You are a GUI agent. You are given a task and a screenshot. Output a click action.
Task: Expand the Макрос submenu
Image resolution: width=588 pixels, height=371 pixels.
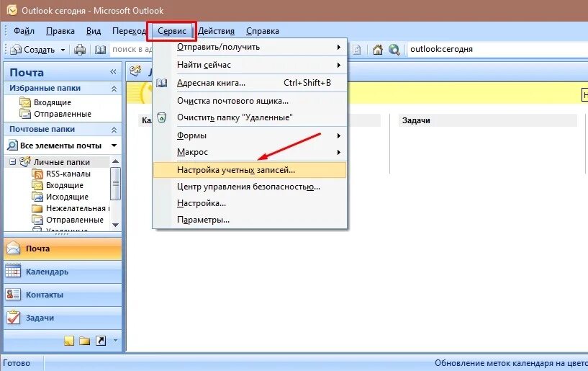[339, 152]
